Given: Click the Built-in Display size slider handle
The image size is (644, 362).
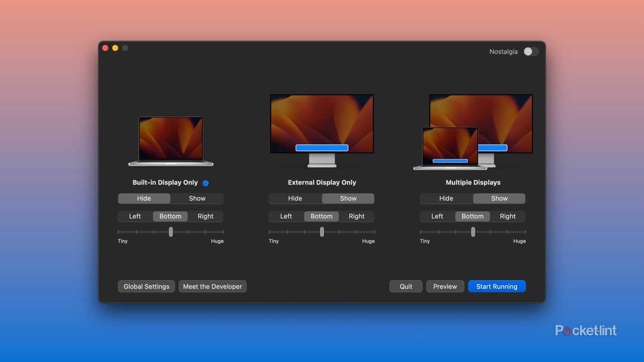Looking at the screenshot, I should tap(171, 232).
